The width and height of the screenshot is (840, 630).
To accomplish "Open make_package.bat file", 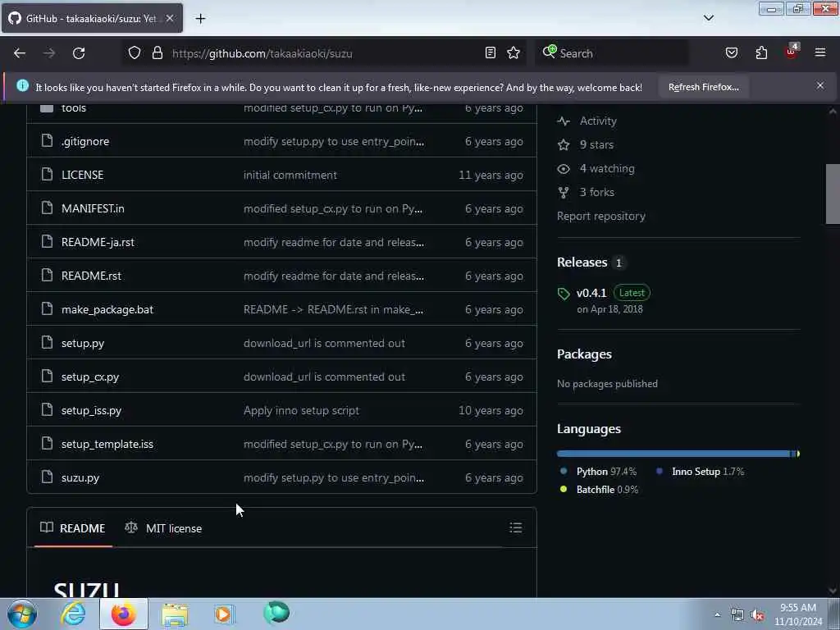I will tap(107, 309).
